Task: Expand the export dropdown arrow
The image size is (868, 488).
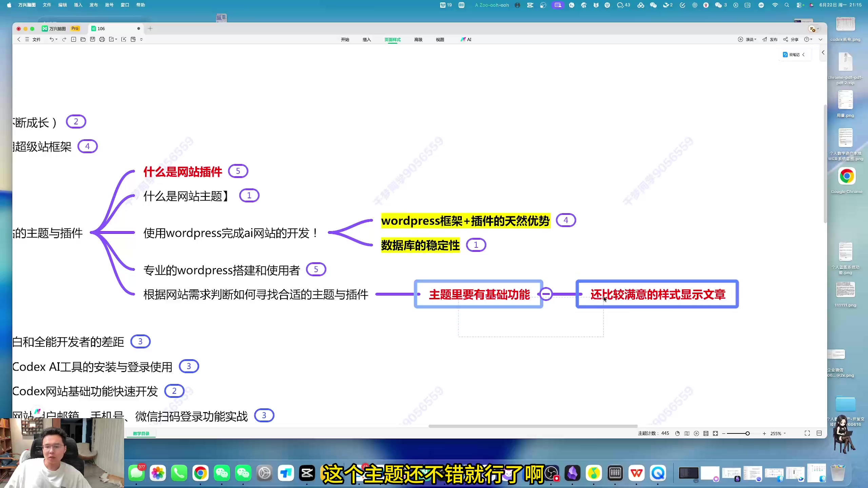Action: [116, 39]
